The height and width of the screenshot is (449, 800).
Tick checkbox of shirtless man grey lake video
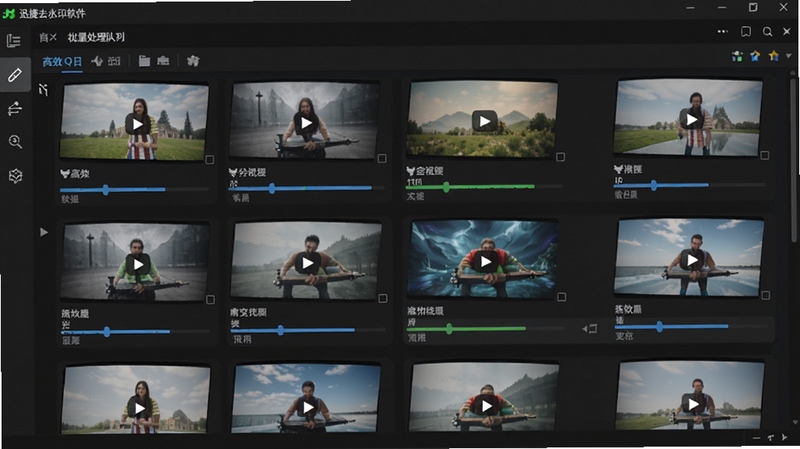pyautogui.click(x=383, y=298)
